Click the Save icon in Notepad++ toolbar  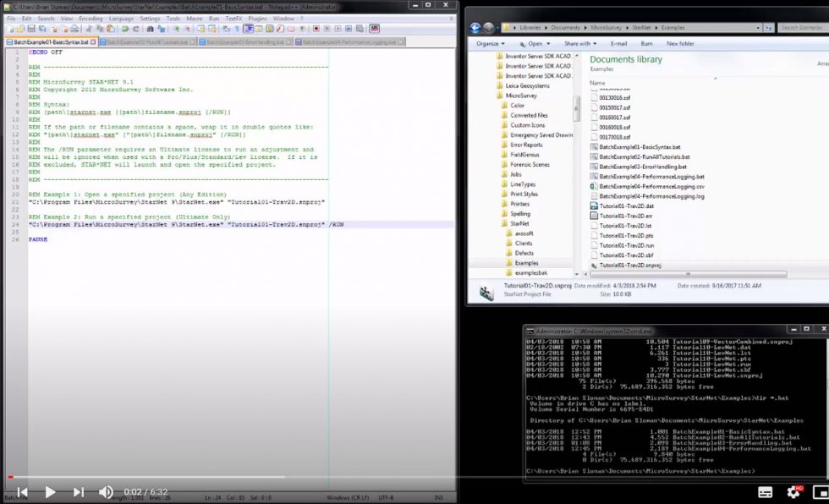click(31, 29)
